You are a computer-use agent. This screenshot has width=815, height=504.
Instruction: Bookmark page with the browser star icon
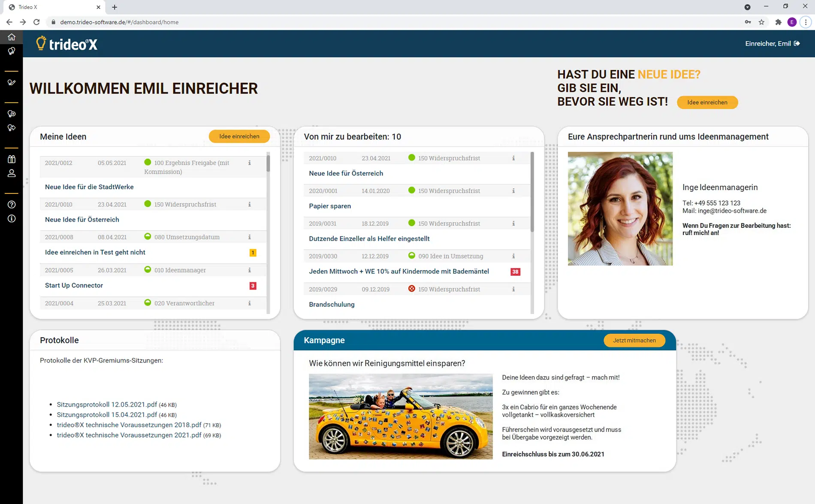coord(761,22)
